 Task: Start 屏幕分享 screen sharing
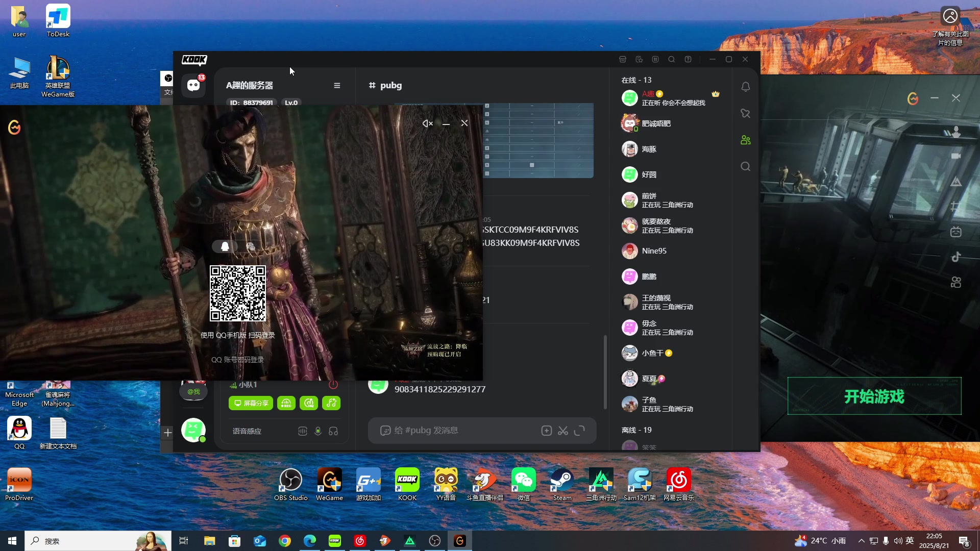pyautogui.click(x=251, y=403)
